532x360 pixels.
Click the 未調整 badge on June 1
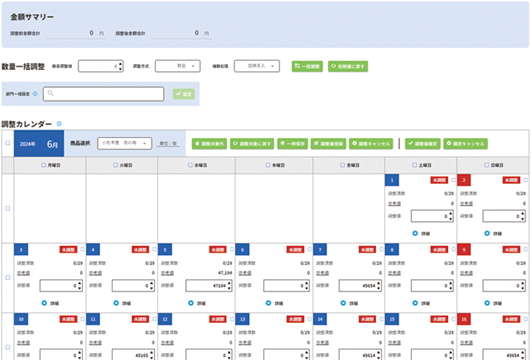pyautogui.click(x=439, y=180)
